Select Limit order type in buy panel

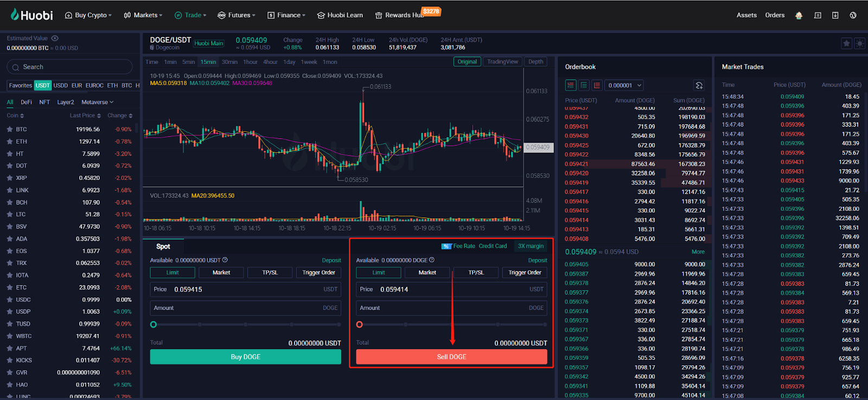click(173, 273)
